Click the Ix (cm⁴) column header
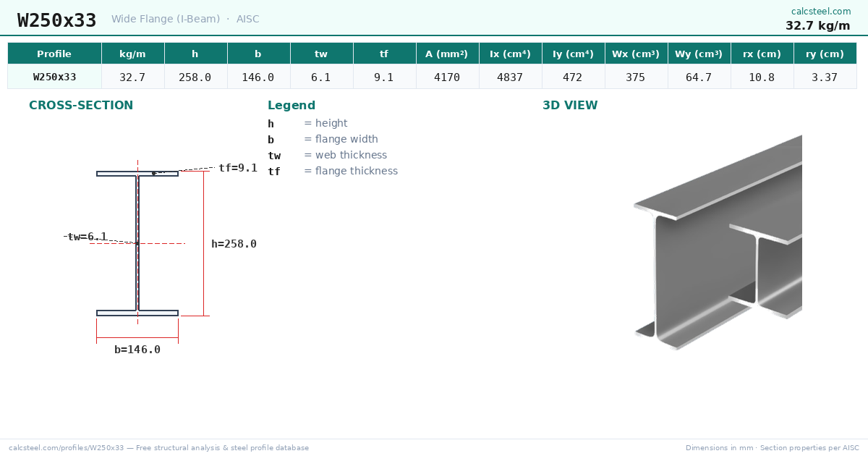The width and height of the screenshot is (868, 456). 510,54
